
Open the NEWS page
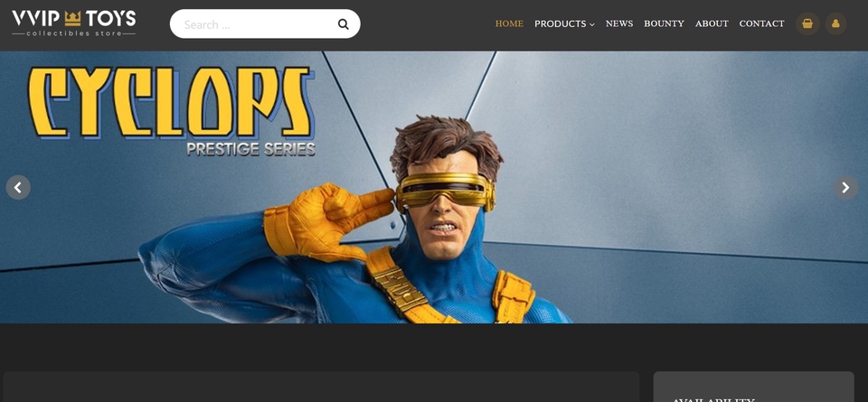click(x=618, y=23)
